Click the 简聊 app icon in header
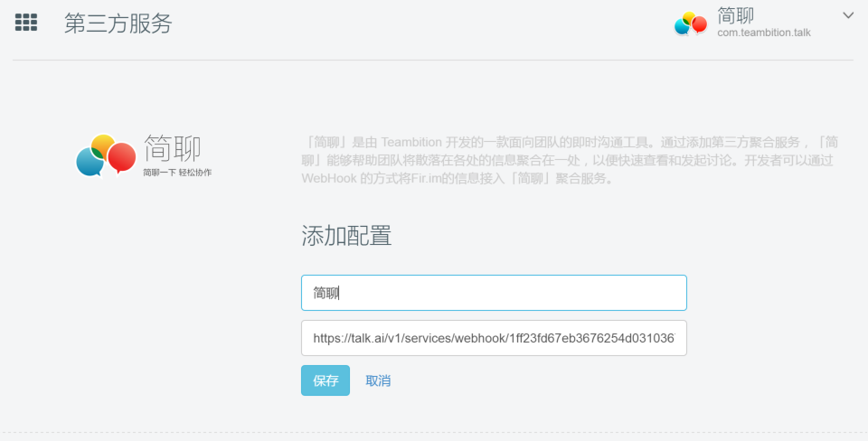The height and width of the screenshot is (441, 868). (690, 23)
